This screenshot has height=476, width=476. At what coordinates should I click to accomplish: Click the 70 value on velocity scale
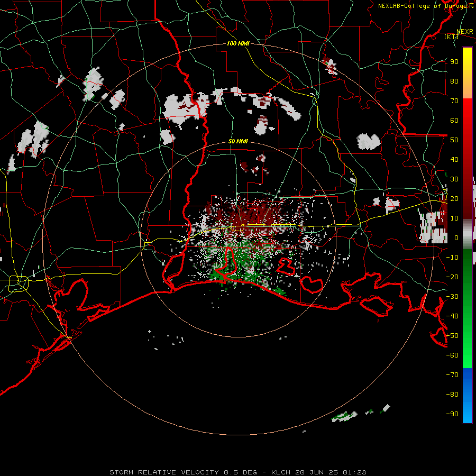pos(454,101)
